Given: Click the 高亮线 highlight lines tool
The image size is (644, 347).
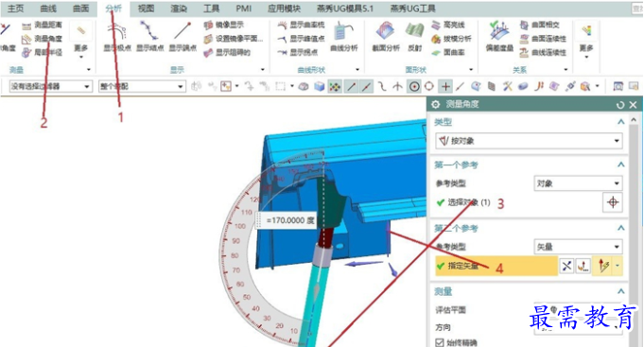Looking at the screenshot, I should (x=448, y=25).
